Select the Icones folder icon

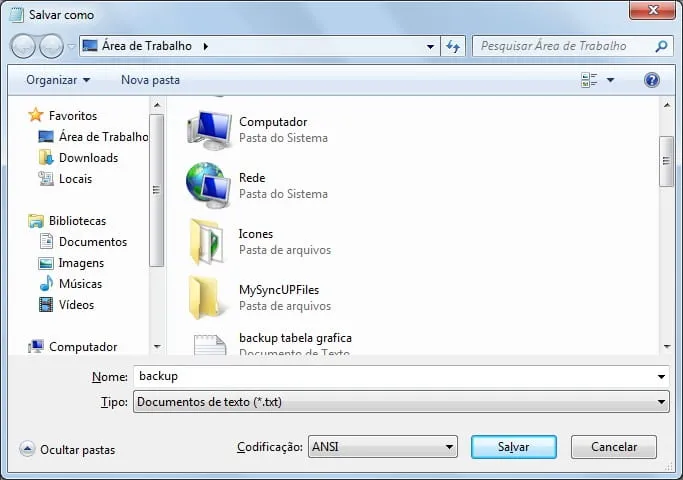(208, 242)
